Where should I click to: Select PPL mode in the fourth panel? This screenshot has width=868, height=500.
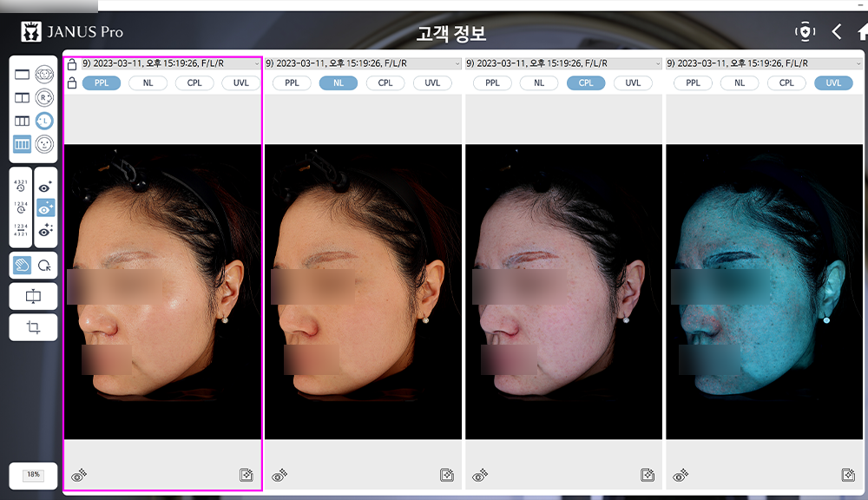(693, 83)
